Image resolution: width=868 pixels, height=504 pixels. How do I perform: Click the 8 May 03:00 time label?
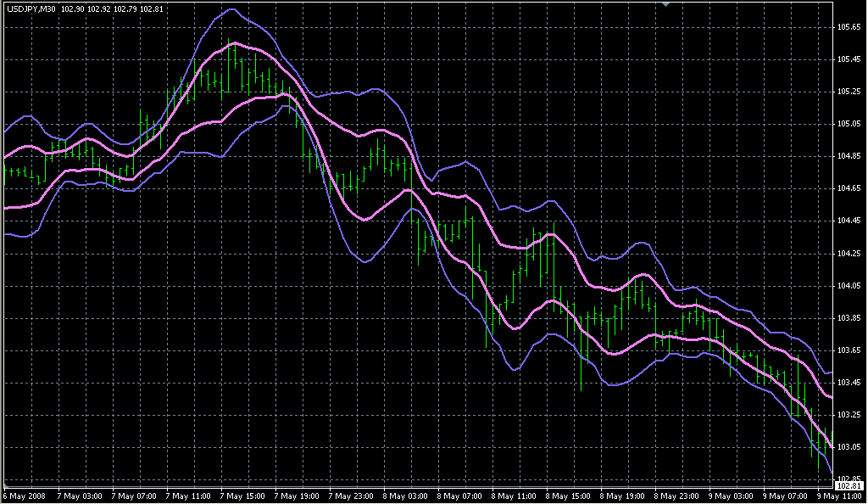click(406, 495)
